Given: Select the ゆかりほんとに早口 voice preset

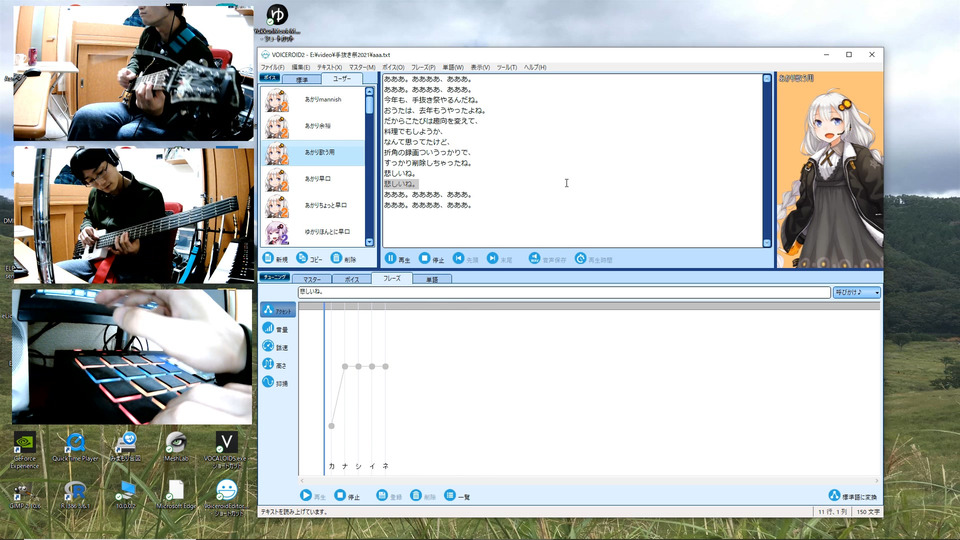Looking at the screenshot, I should click(x=313, y=232).
